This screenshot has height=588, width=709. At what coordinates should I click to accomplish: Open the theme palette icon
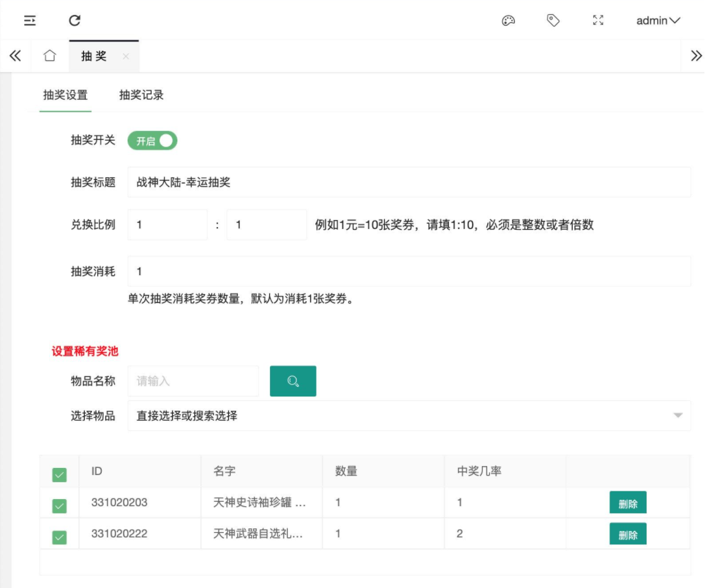coord(508,21)
